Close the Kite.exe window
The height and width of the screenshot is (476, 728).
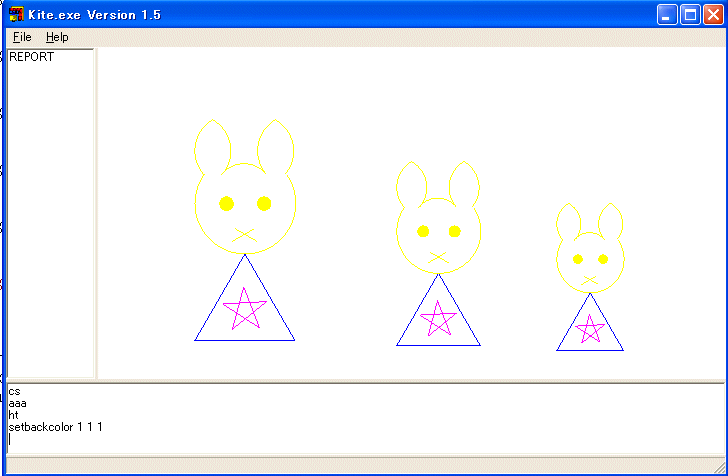pos(713,15)
